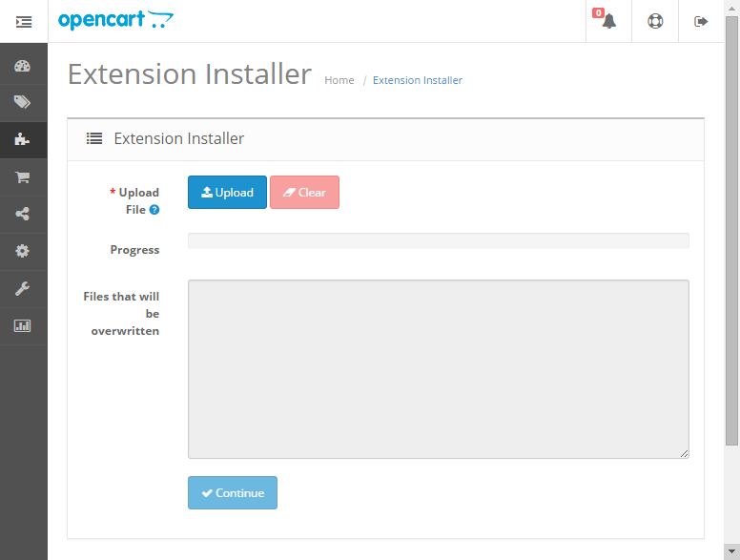
Task: Click the OpenCart logo
Action: (x=115, y=20)
